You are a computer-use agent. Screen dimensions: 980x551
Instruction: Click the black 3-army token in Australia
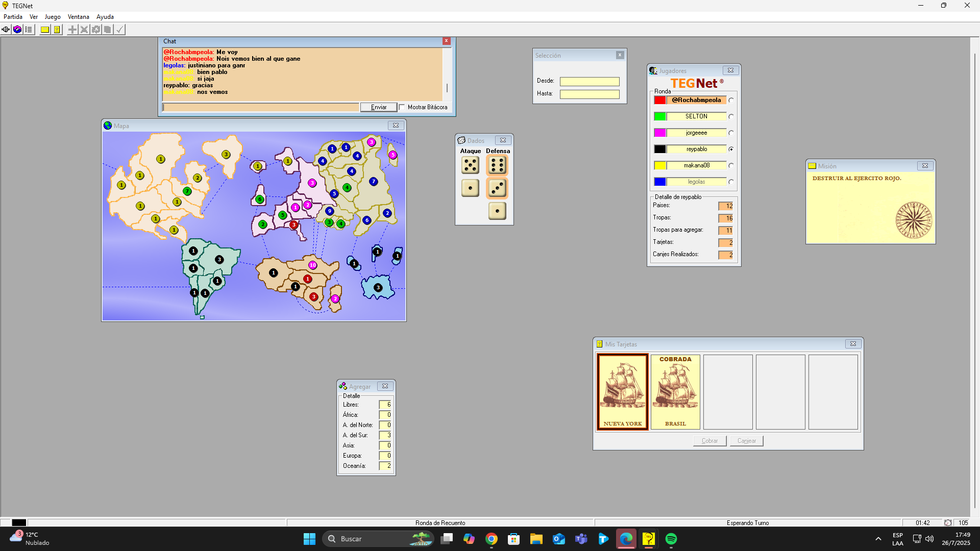coord(378,288)
